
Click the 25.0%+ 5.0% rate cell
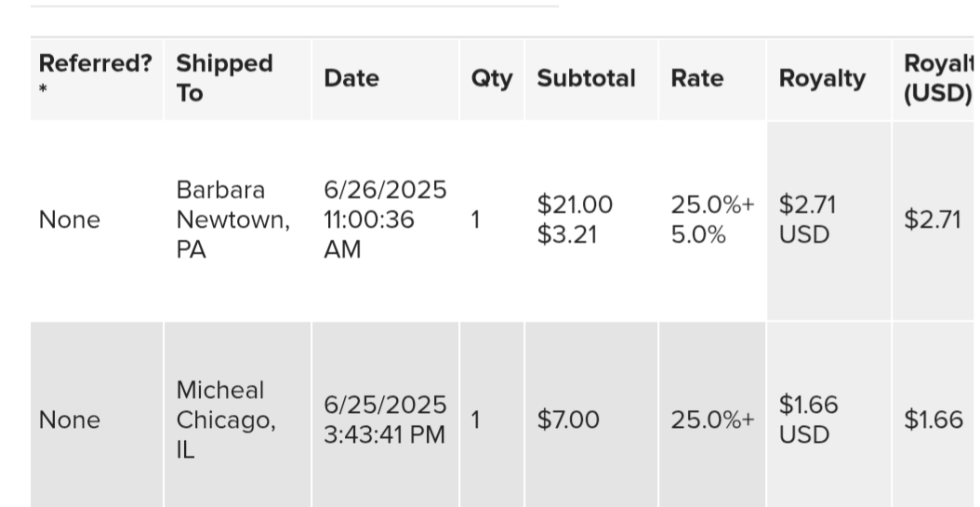[712, 220]
